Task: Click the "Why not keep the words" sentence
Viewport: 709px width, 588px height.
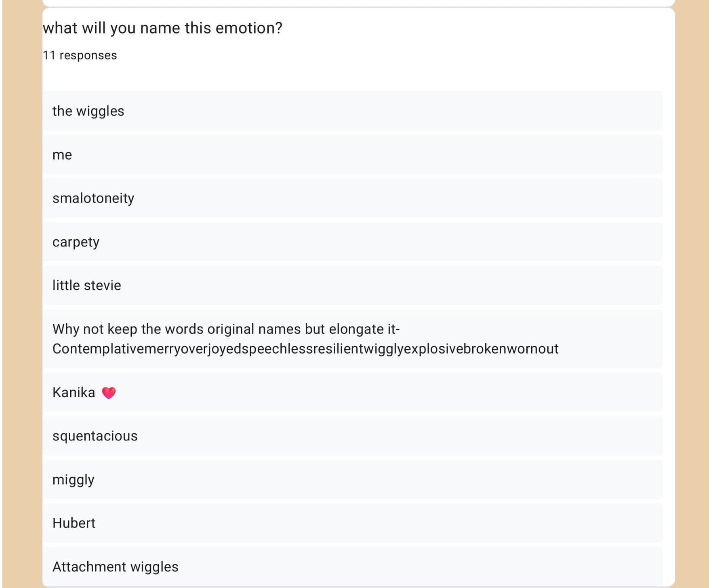Action: 226,329
